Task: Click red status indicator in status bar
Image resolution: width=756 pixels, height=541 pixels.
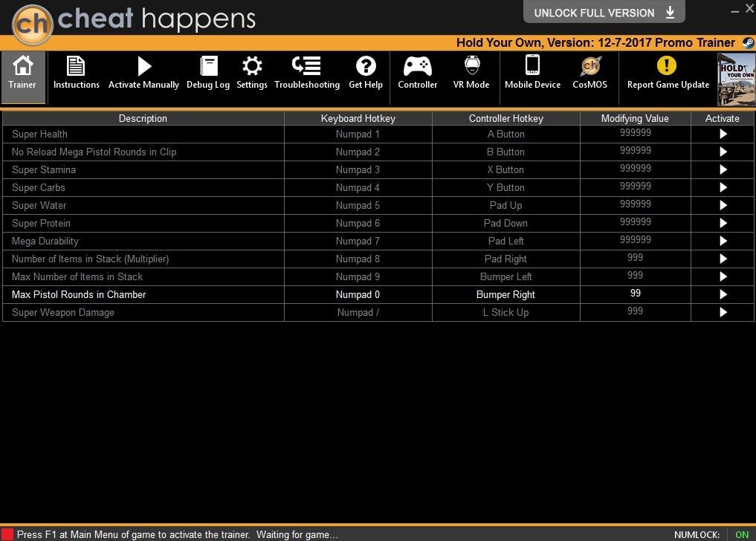Action: tap(7, 534)
